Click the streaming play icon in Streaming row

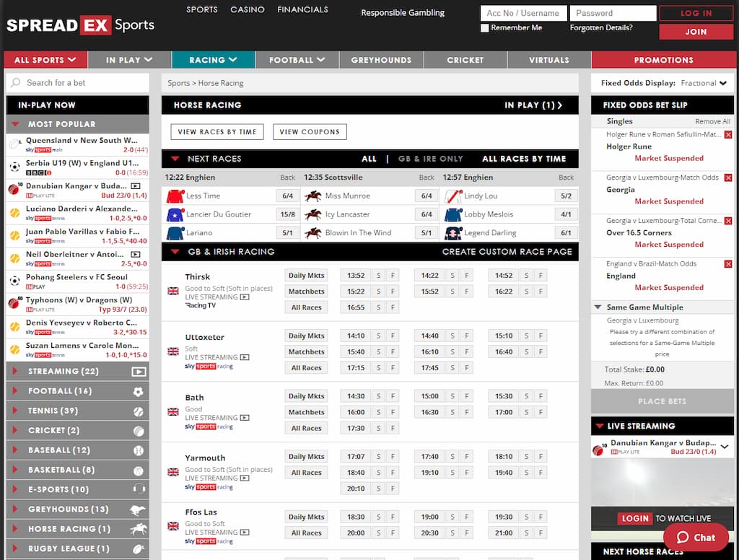[139, 372]
